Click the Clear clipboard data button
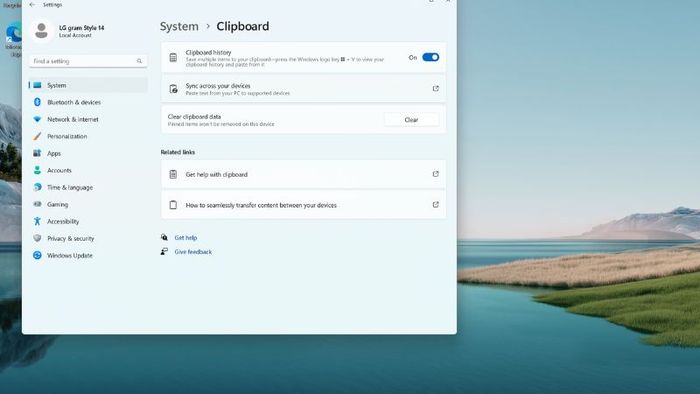The image size is (700, 394). (x=411, y=120)
